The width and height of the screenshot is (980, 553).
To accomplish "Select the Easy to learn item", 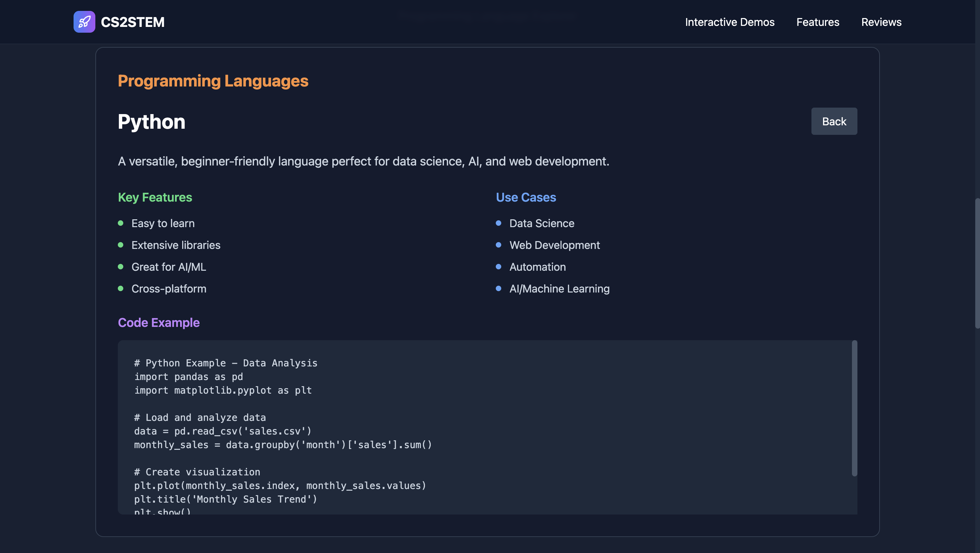I will [x=163, y=223].
